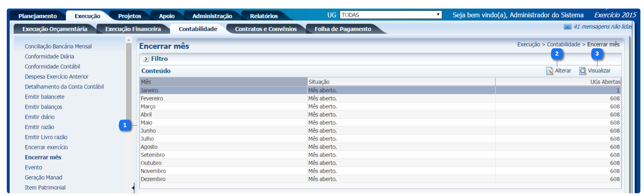This screenshot has width=644, height=196.
Task: Switch to the Planejamento tab
Action: tap(37, 16)
